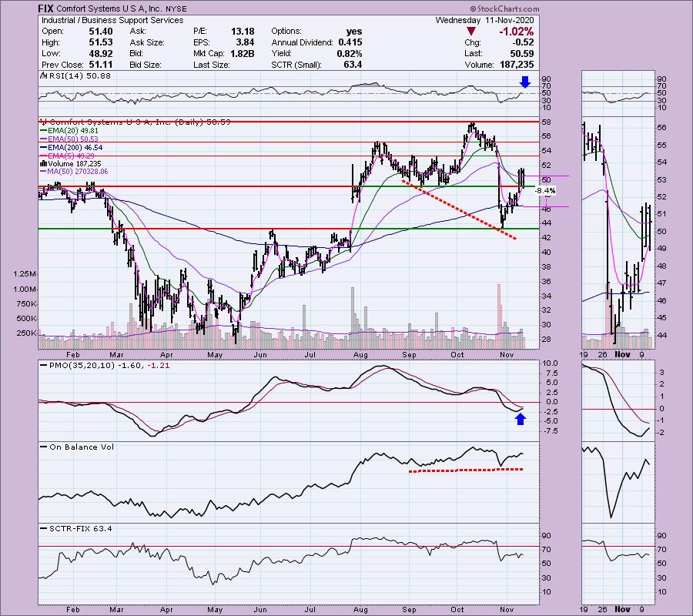This screenshot has width=693, height=616.
Task: Click the Last Size label
Action: tap(211, 65)
